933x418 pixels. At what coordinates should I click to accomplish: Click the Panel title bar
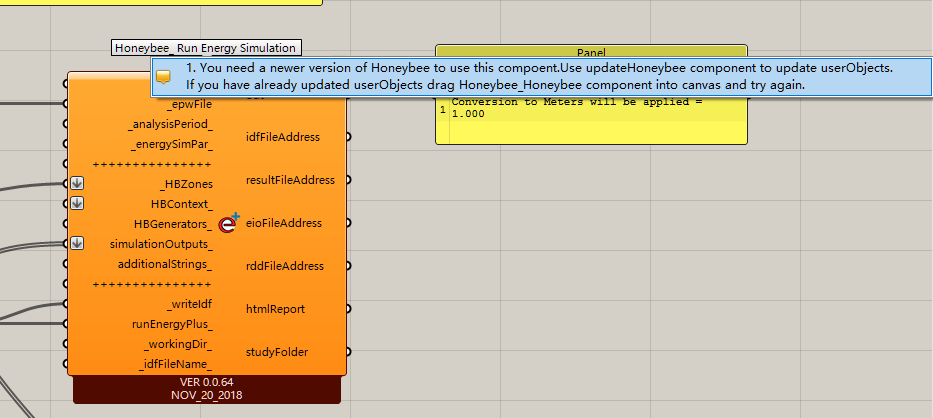click(591, 51)
